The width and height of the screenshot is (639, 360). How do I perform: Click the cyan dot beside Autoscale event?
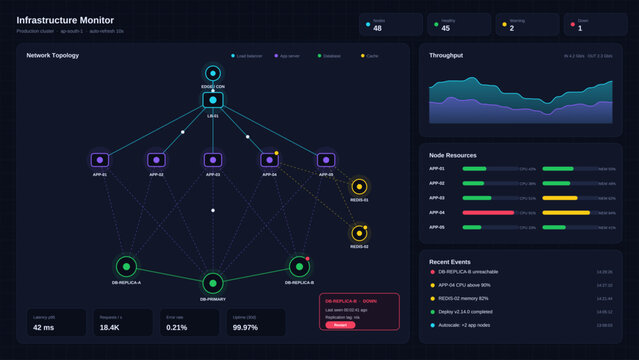pos(432,325)
